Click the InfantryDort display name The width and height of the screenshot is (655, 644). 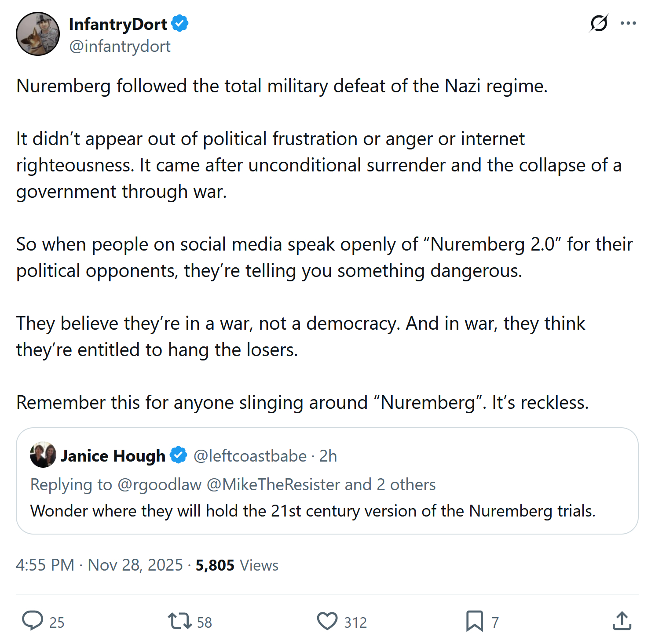[118, 24]
